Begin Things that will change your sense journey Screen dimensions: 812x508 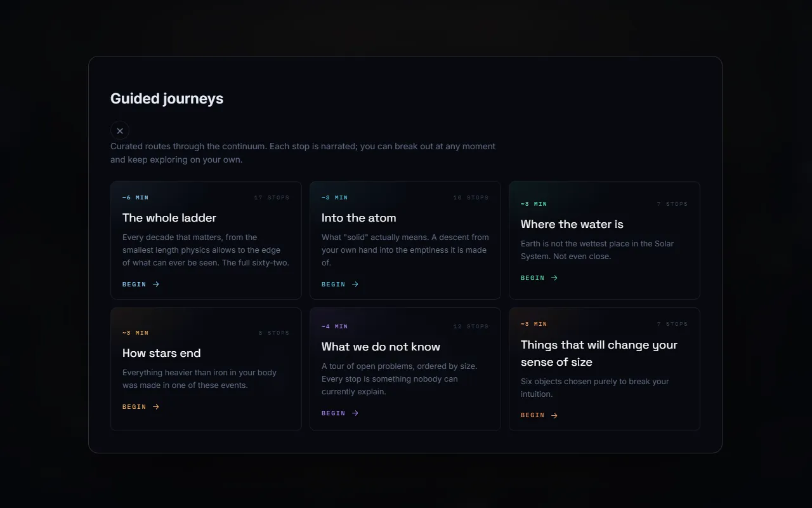pos(539,415)
